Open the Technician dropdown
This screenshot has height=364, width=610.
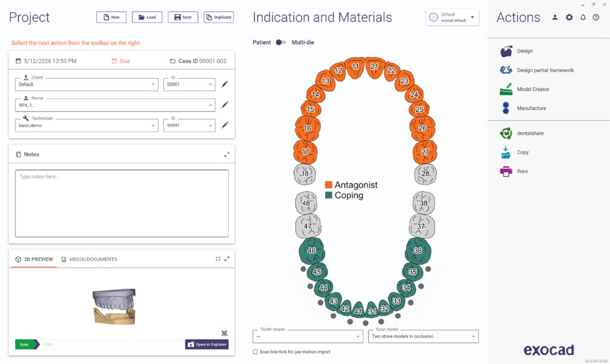(87, 125)
